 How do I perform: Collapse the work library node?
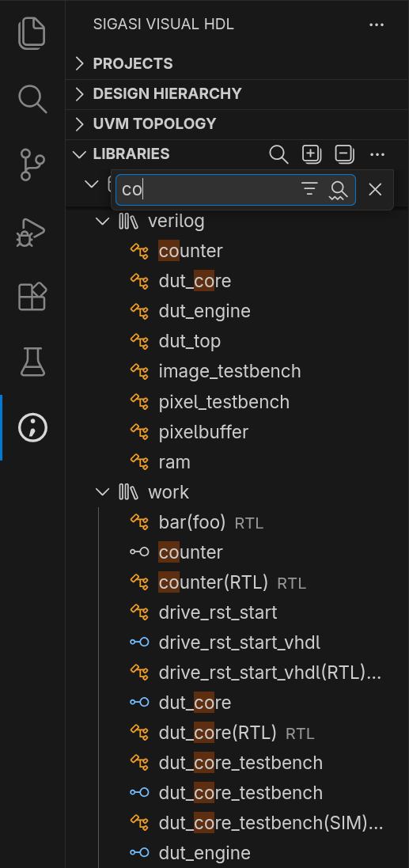tap(102, 492)
